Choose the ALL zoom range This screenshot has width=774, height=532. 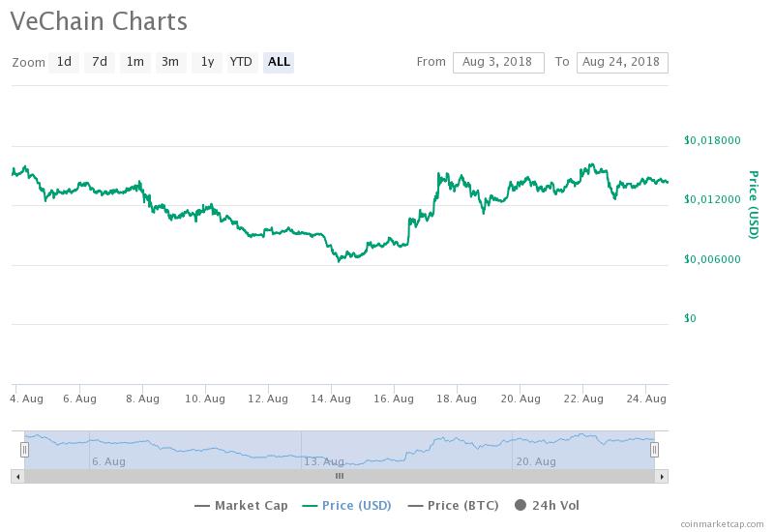(279, 62)
